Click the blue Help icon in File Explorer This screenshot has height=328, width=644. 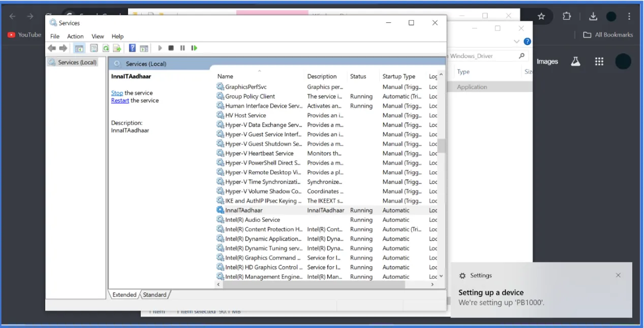pos(528,41)
